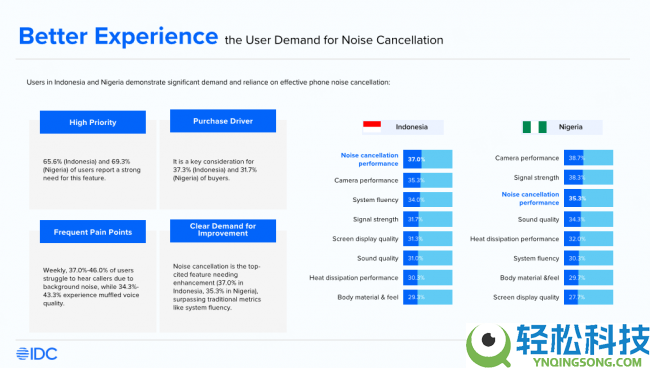Click Nigeria's 30.3% system fluency bar

click(x=588, y=258)
